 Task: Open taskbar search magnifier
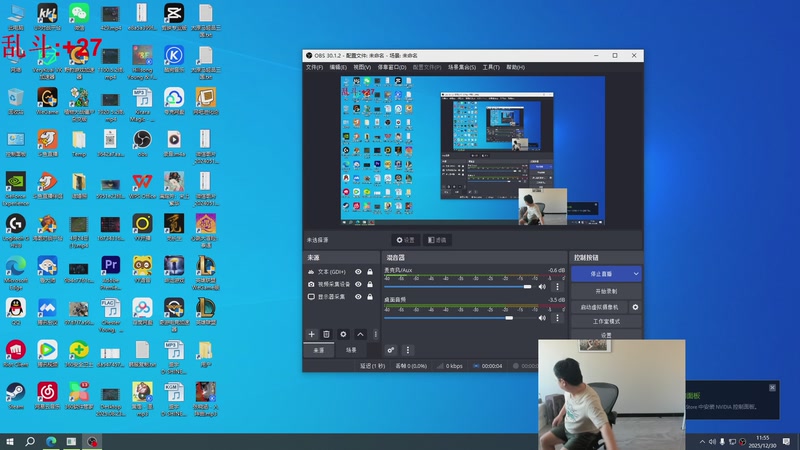pyautogui.click(x=30, y=441)
